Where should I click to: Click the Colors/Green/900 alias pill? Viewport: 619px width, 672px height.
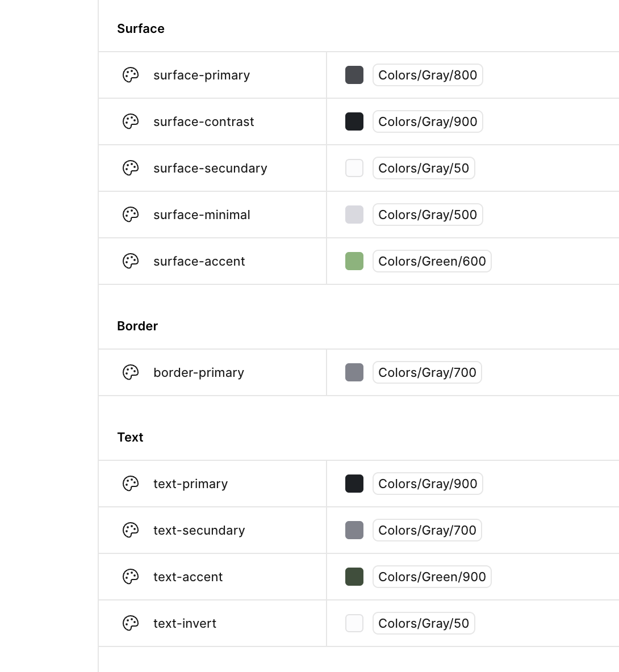click(x=432, y=577)
